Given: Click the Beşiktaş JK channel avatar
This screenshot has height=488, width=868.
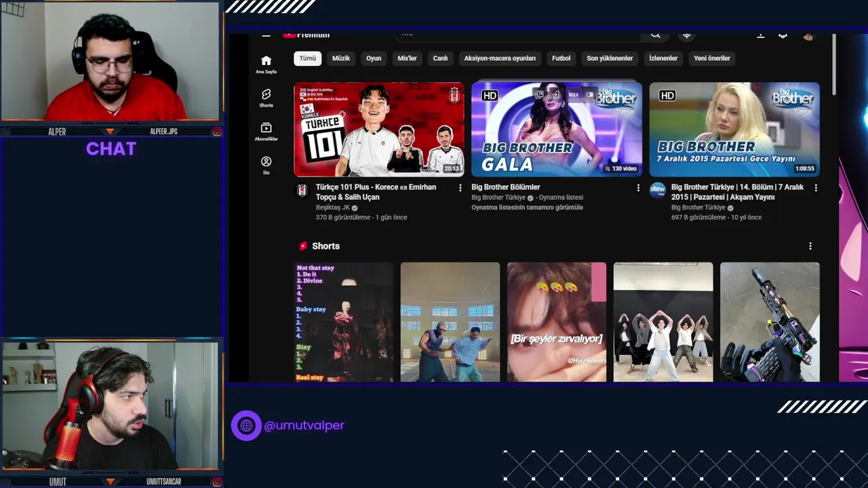Looking at the screenshot, I should tap(302, 190).
